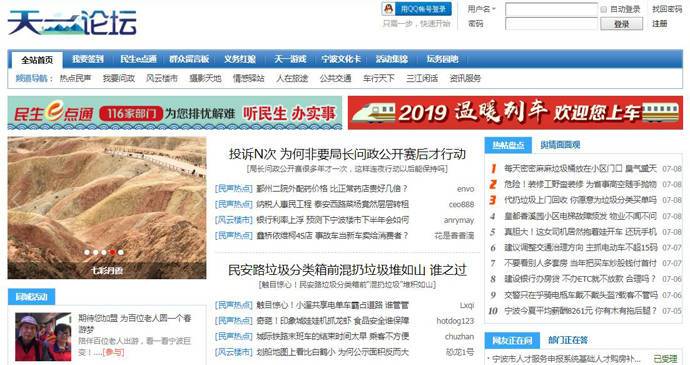Click the 2019 温暖列车 banner
Screen dimensions: 690x365
tap(515, 113)
